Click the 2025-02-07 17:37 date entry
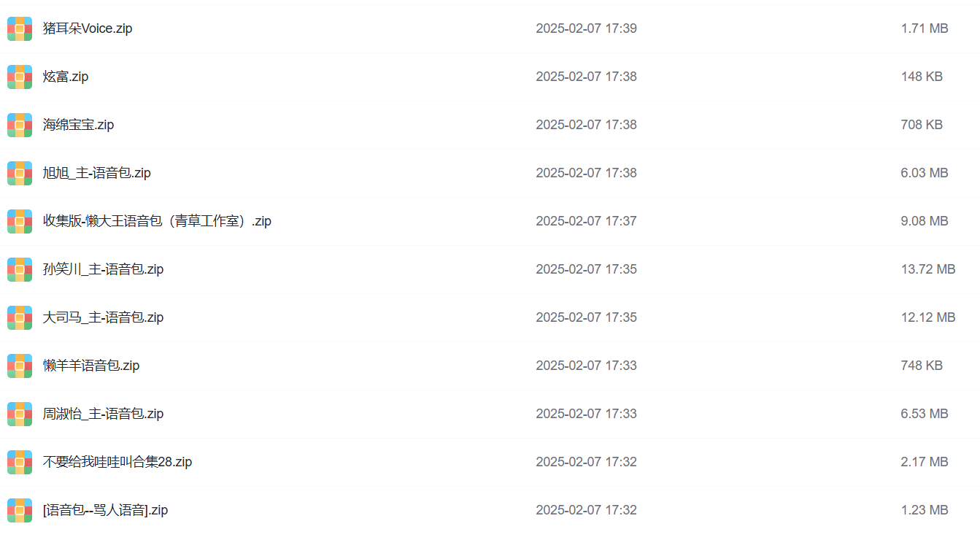980x540 pixels. click(x=586, y=221)
